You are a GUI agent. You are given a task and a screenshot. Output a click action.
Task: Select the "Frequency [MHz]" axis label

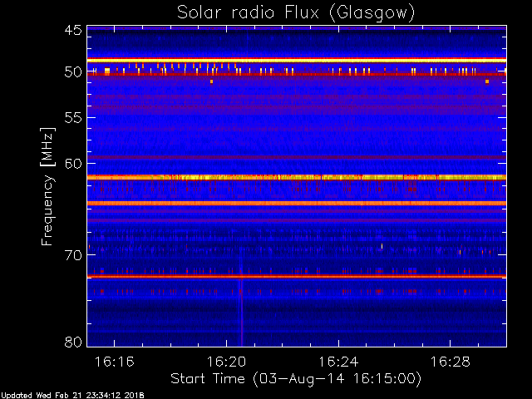pyautogui.click(x=47, y=186)
